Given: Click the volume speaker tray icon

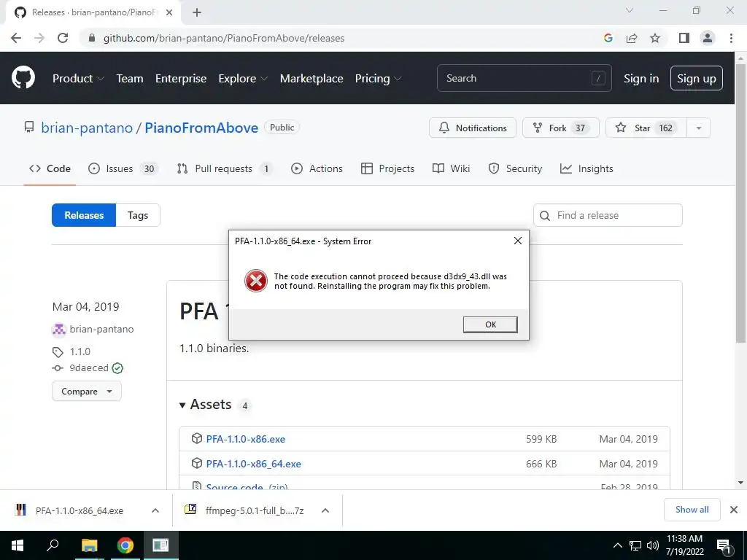Looking at the screenshot, I should pos(653,545).
